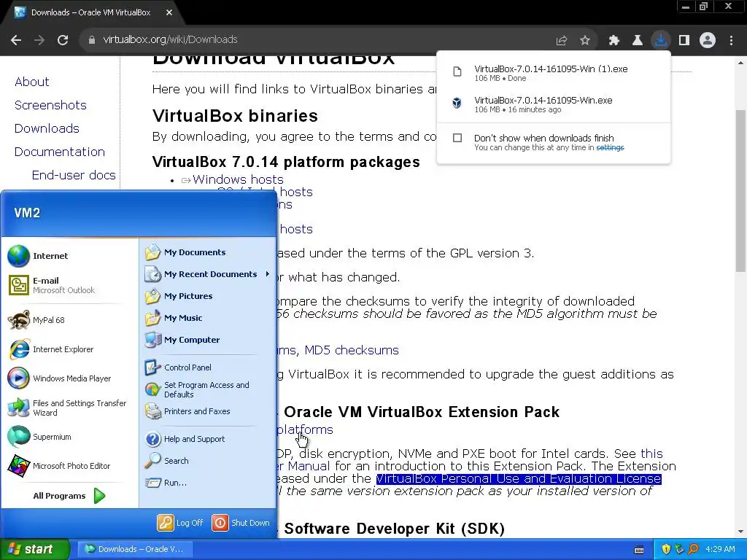Open the download settings link
Image resolution: width=747 pixels, height=560 pixels.
(x=610, y=147)
